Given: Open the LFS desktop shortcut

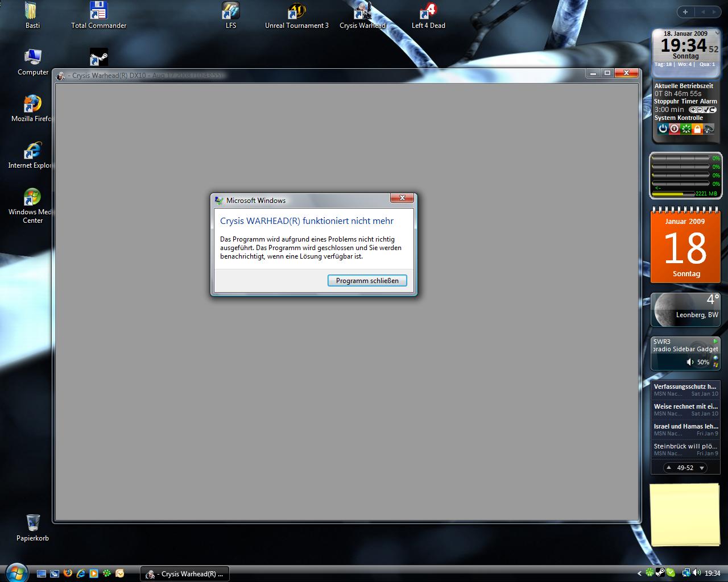Looking at the screenshot, I should point(230,15).
